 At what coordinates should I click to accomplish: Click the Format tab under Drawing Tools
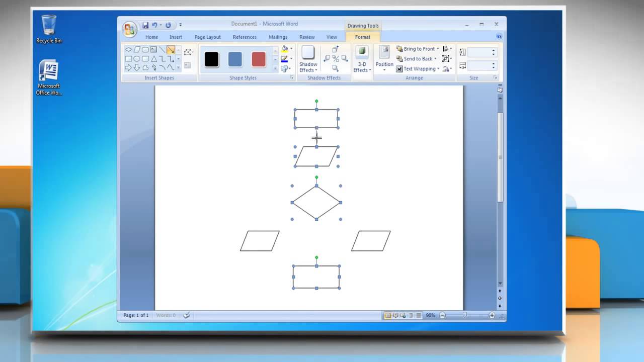pos(363,37)
